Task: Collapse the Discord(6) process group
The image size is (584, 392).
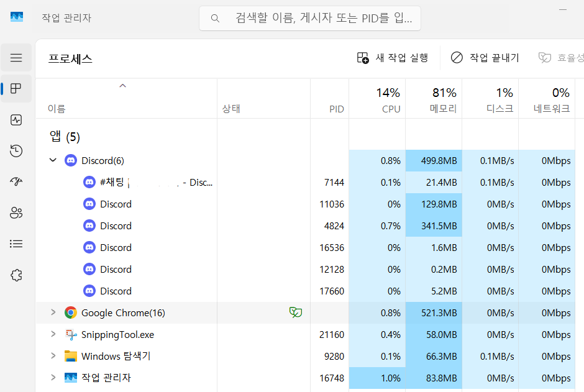Action: click(53, 160)
